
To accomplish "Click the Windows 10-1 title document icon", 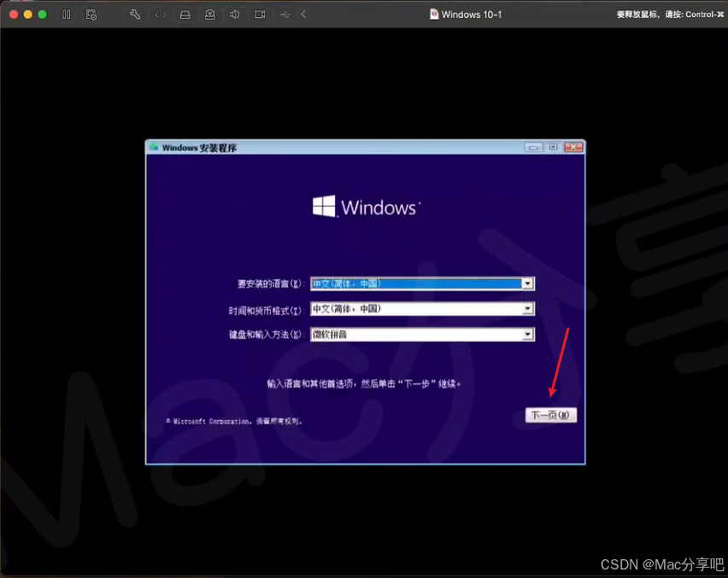I will 434,15.
